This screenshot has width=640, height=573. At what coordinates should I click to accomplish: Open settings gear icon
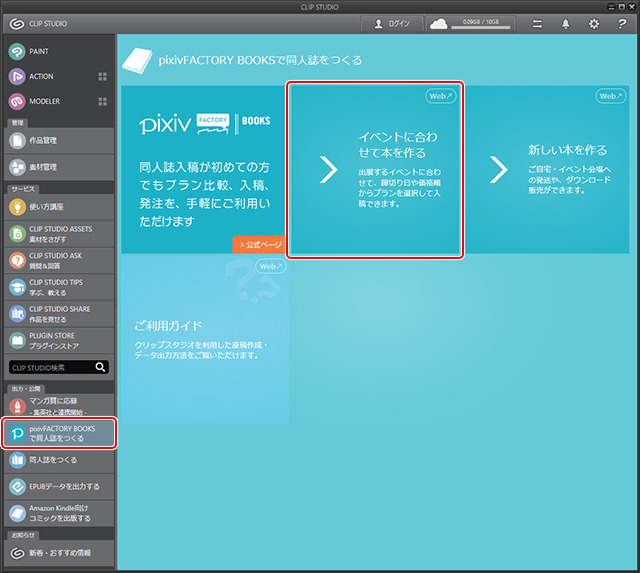coord(593,24)
